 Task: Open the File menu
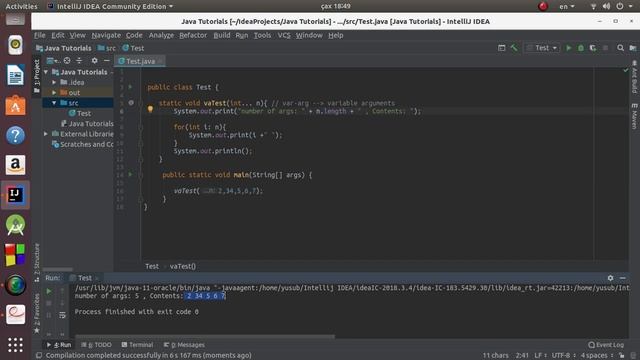pyautogui.click(x=40, y=35)
